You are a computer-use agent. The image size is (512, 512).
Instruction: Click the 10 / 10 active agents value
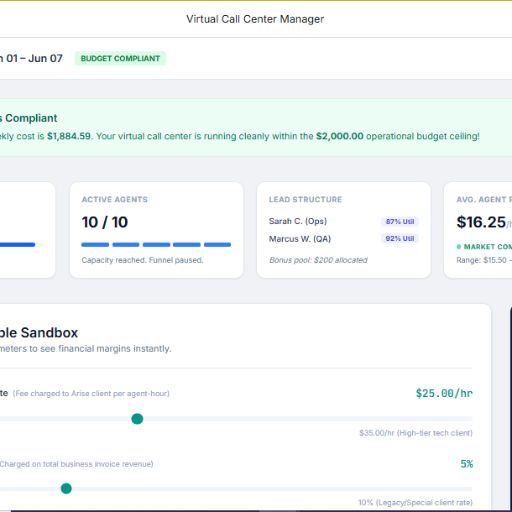click(105, 222)
